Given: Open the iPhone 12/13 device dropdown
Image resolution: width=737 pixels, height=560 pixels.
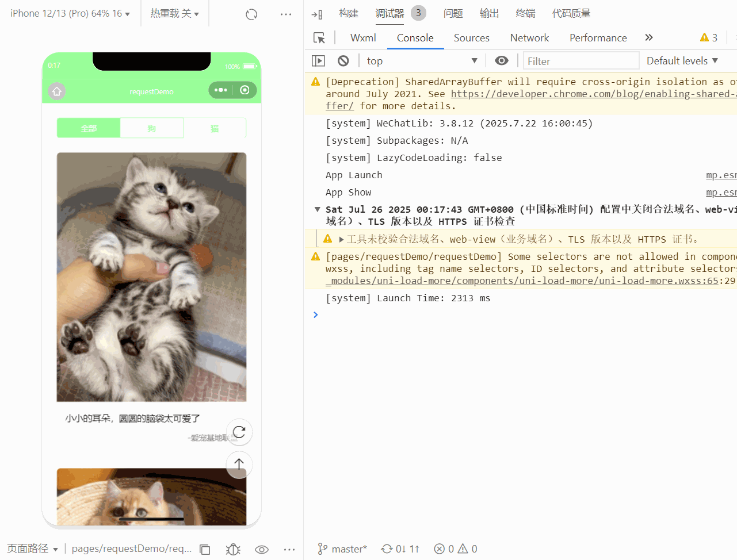Looking at the screenshot, I should (x=70, y=13).
